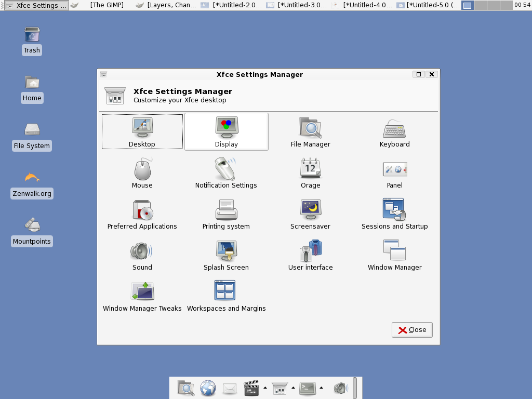Open Window Manager Tweaks
532x399 pixels.
point(142,296)
